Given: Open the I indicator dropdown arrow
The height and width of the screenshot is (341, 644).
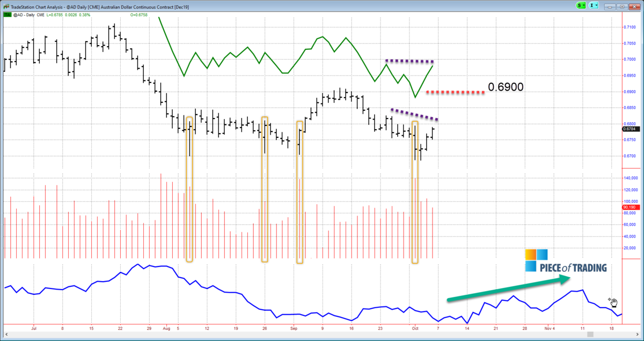Looking at the screenshot, I should tap(597, 5).
